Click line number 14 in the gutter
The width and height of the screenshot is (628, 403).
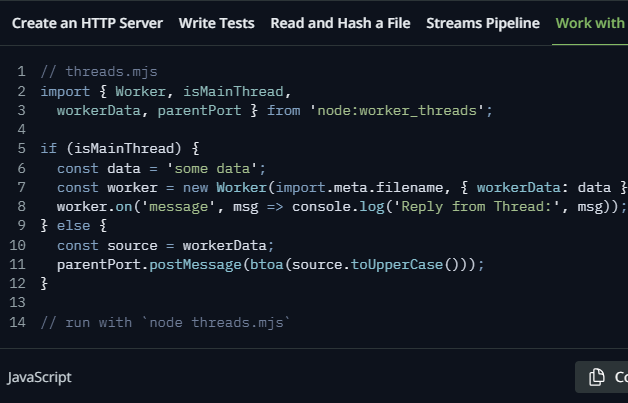point(18,322)
